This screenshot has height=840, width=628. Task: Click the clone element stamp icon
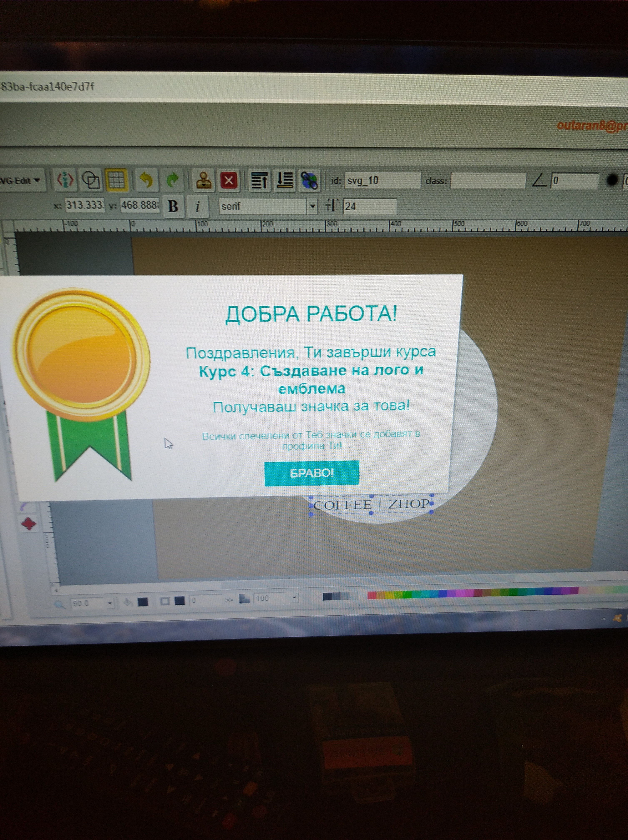click(203, 180)
